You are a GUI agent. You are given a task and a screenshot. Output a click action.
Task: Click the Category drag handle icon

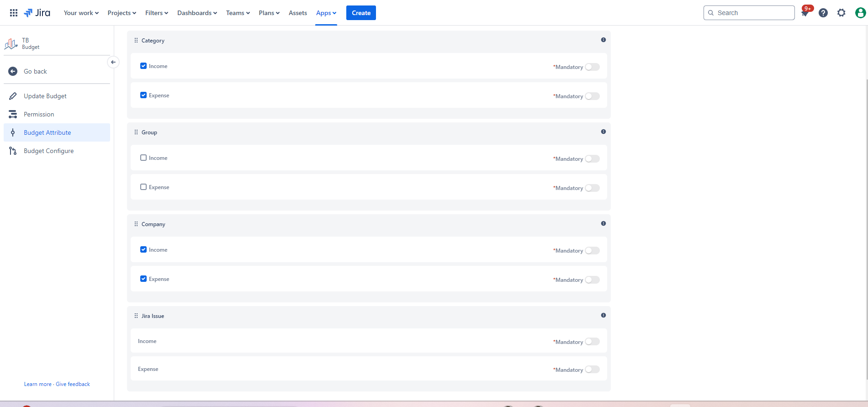136,40
